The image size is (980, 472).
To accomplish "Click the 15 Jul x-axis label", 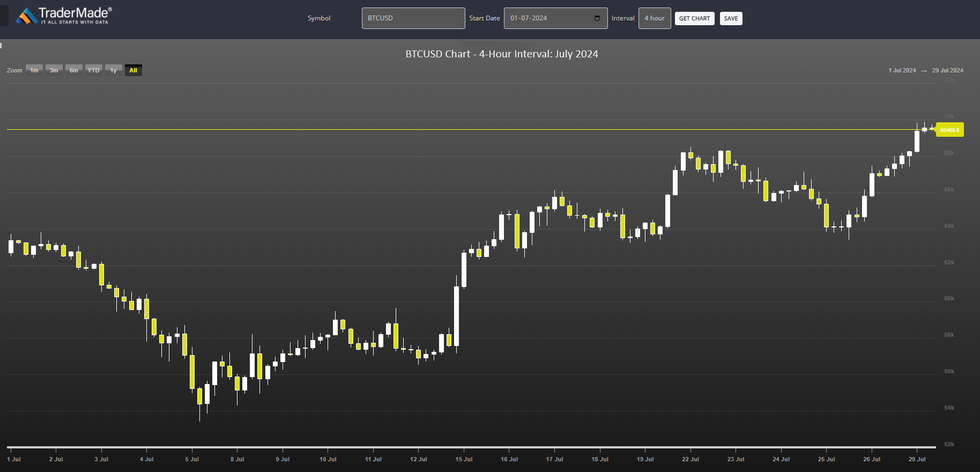I will 464,459.
